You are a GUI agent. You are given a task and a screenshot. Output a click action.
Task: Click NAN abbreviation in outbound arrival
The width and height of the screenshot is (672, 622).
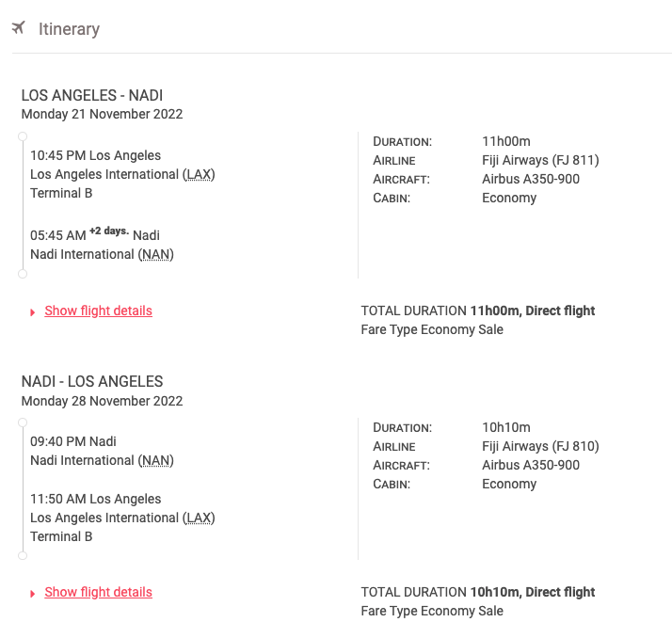156,254
